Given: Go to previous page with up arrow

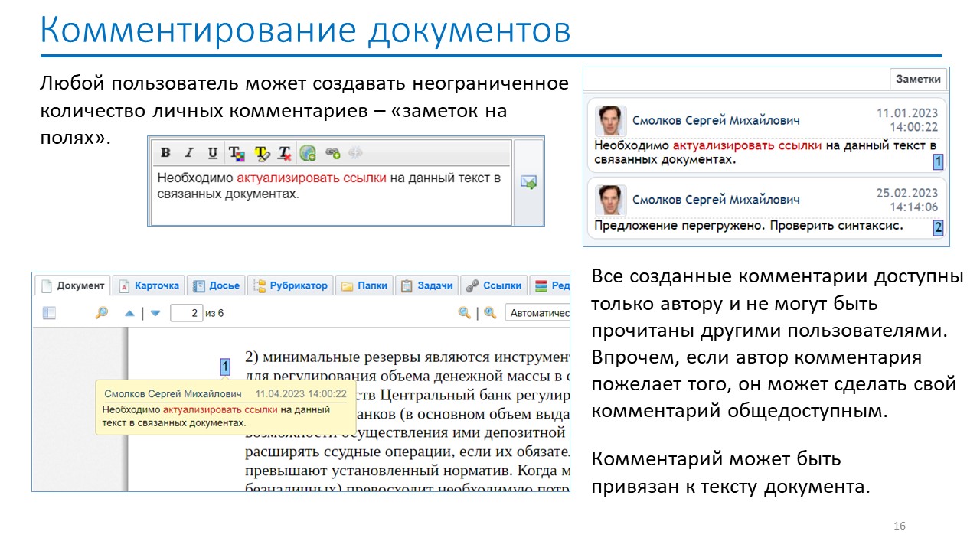Looking at the screenshot, I should (x=129, y=313).
